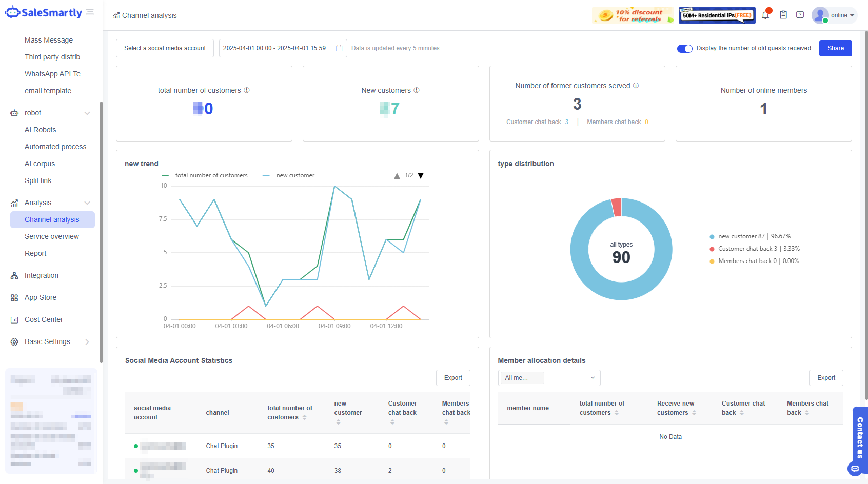Click the notification bell icon

765,15
